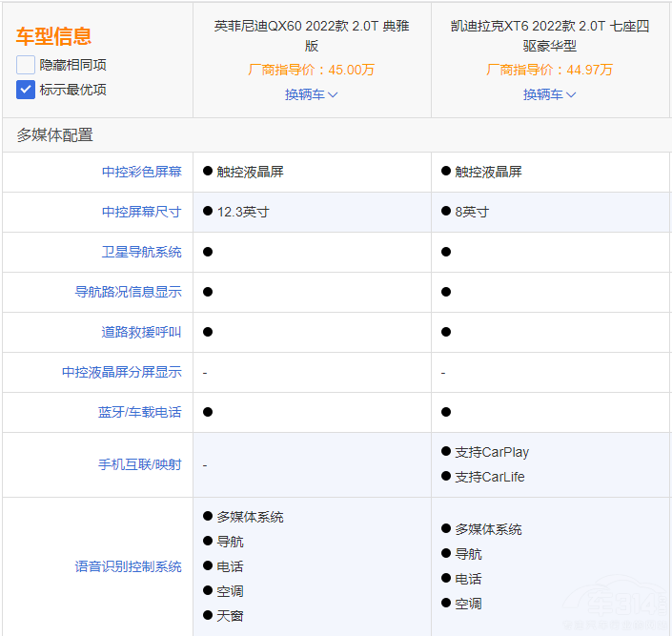This screenshot has height=636, width=672.
Task: Check the 隐藏相同项 checkbox
Action: pos(26,65)
